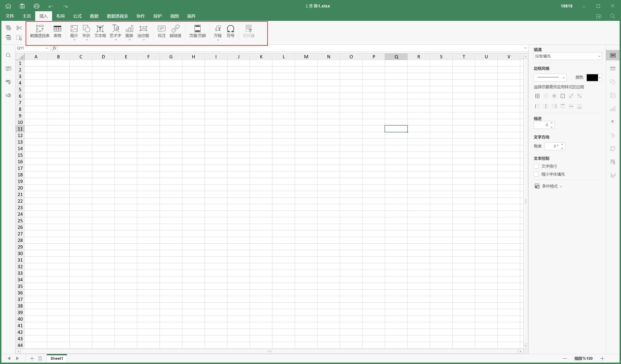
Task: Switch to the 公式 formula tab
Action: point(77,16)
